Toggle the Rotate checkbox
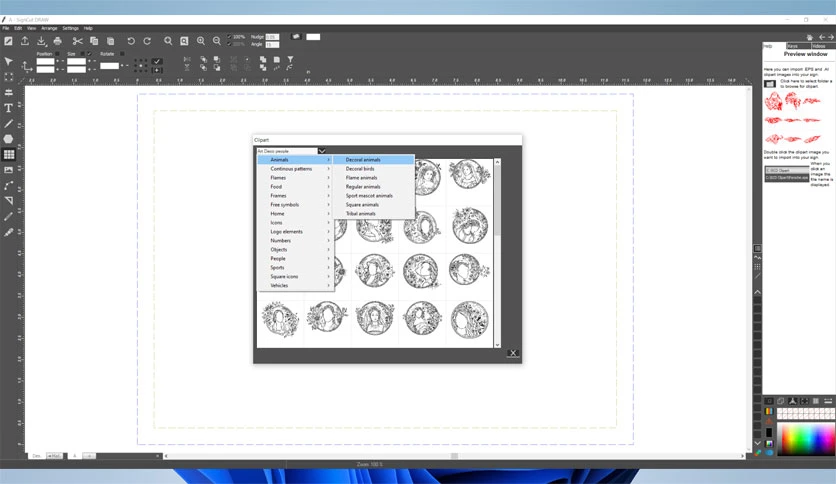This screenshot has height=484, width=836. click(122, 54)
